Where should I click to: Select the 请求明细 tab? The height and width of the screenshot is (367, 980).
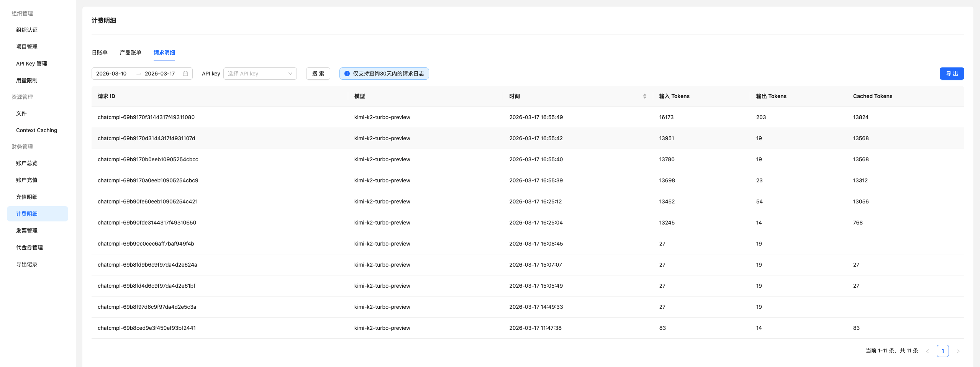pos(164,52)
